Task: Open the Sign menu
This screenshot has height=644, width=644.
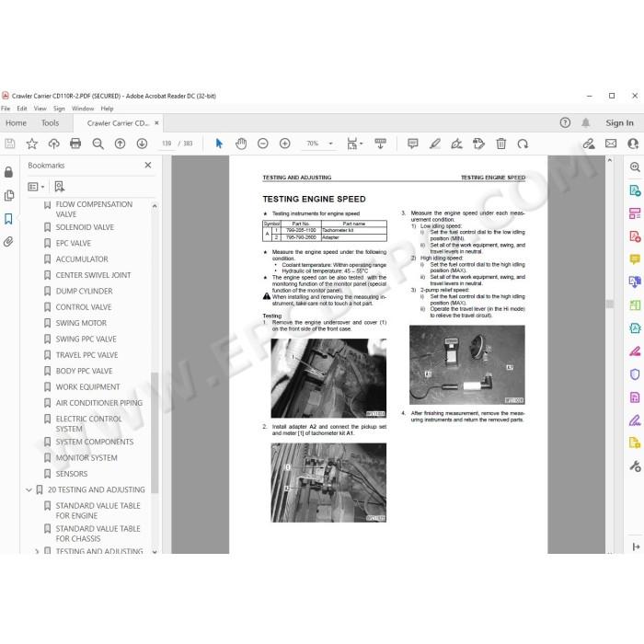Action: pos(59,109)
